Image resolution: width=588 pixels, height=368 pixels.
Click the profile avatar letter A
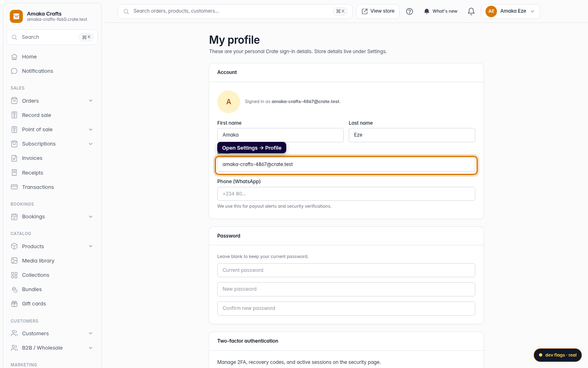pos(229,102)
